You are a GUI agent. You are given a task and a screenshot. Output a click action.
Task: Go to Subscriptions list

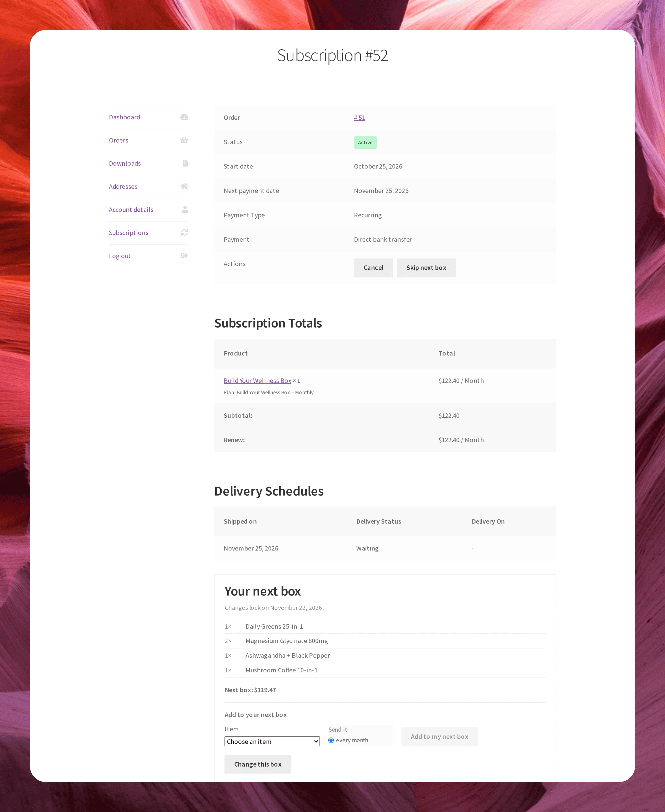[128, 233]
